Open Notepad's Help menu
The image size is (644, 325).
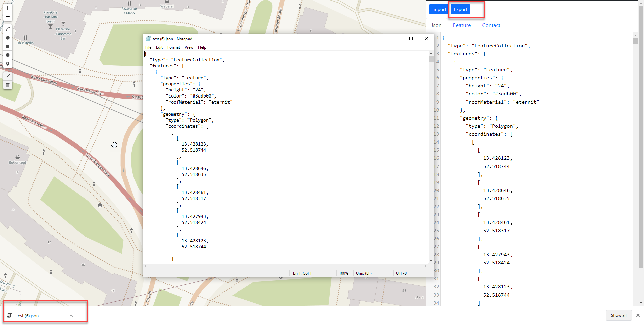tap(202, 47)
